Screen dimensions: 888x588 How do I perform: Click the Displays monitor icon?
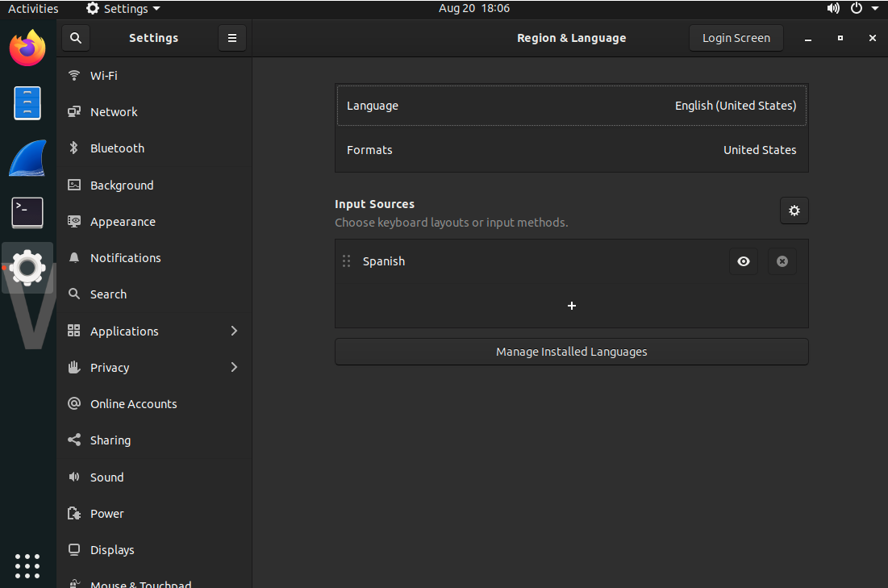pyautogui.click(x=73, y=549)
